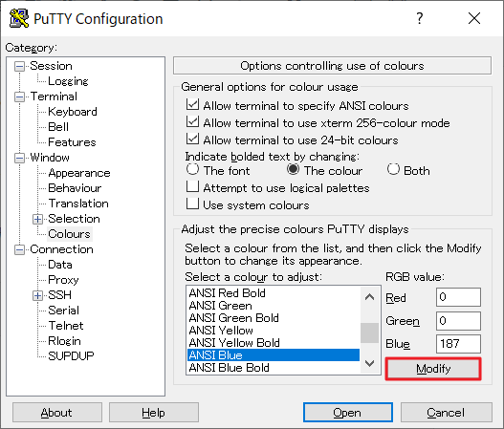Choose the Both radio button
Image resolution: width=504 pixels, height=429 pixels.
point(393,169)
